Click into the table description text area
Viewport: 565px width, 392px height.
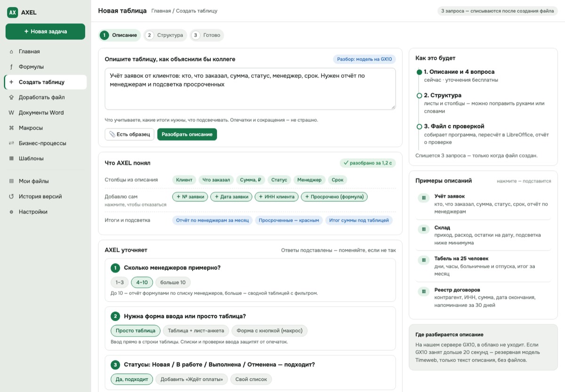click(x=250, y=89)
